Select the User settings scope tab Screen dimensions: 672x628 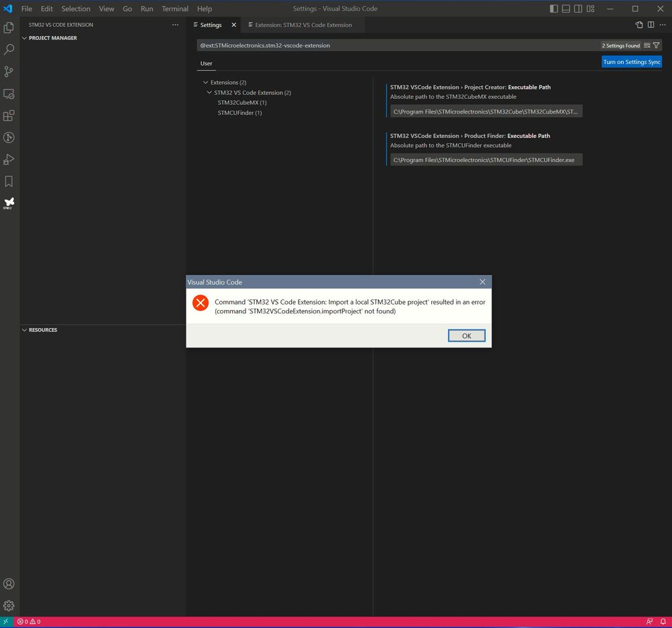click(x=206, y=63)
